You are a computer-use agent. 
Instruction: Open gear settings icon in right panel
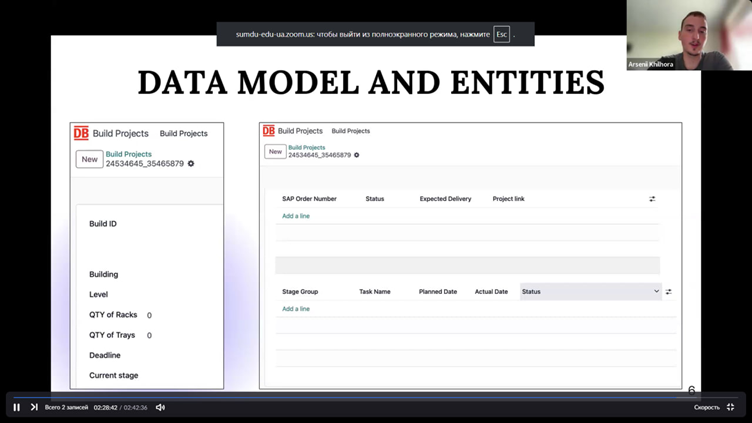(x=356, y=155)
